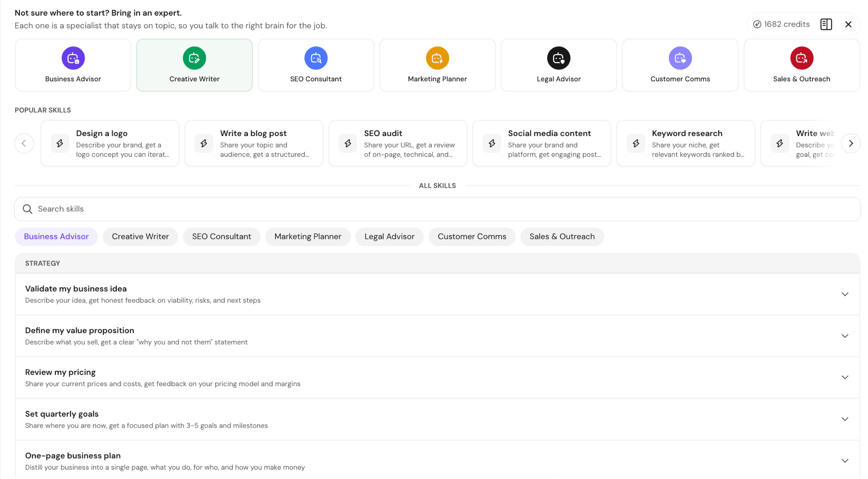This screenshot has height=479, width=868.
Task: Switch to Sales & Outreach filter pill
Action: [x=562, y=237]
